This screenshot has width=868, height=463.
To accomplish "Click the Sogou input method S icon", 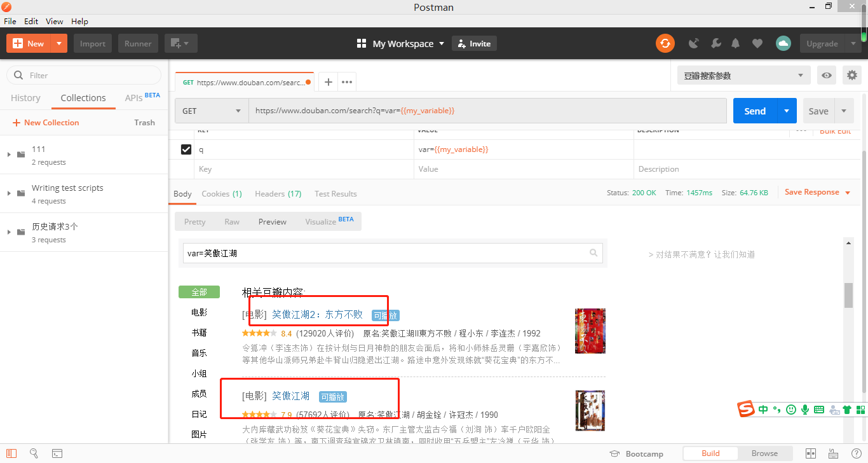I will click(746, 410).
